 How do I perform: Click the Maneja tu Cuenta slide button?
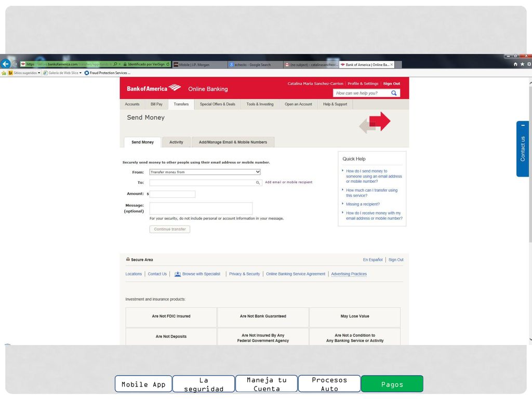[267, 384]
